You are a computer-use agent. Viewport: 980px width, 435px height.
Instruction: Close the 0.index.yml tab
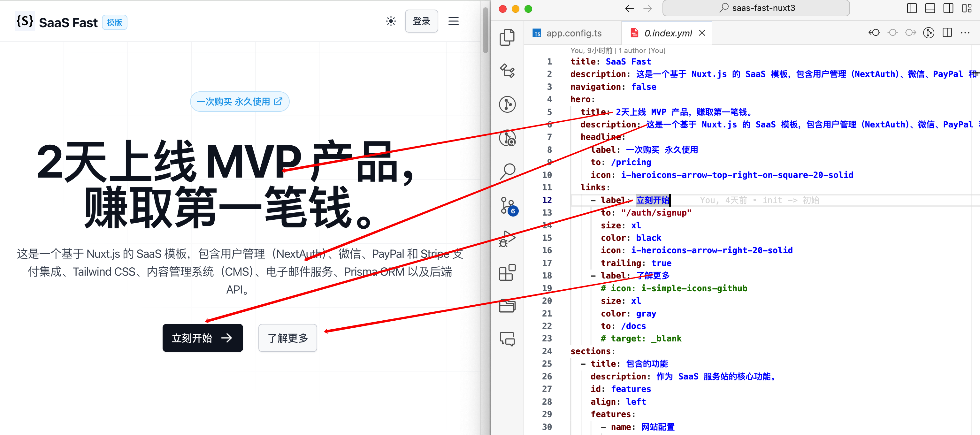click(702, 33)
